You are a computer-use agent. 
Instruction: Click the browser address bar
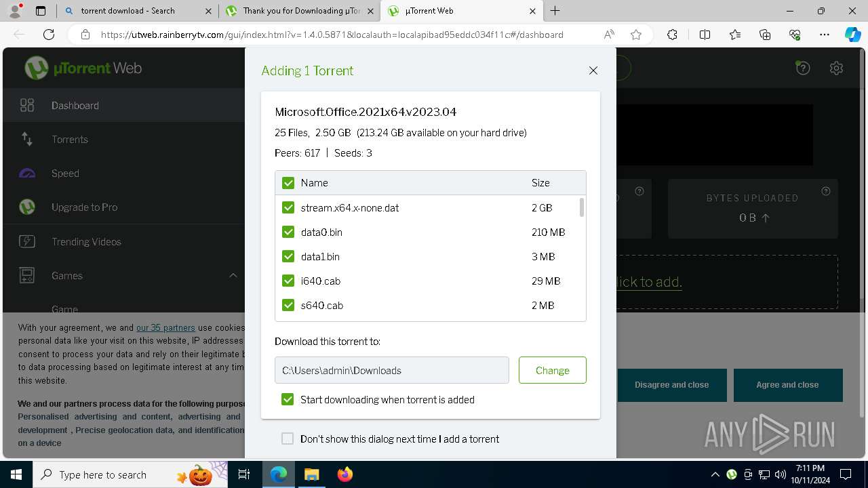332,35
